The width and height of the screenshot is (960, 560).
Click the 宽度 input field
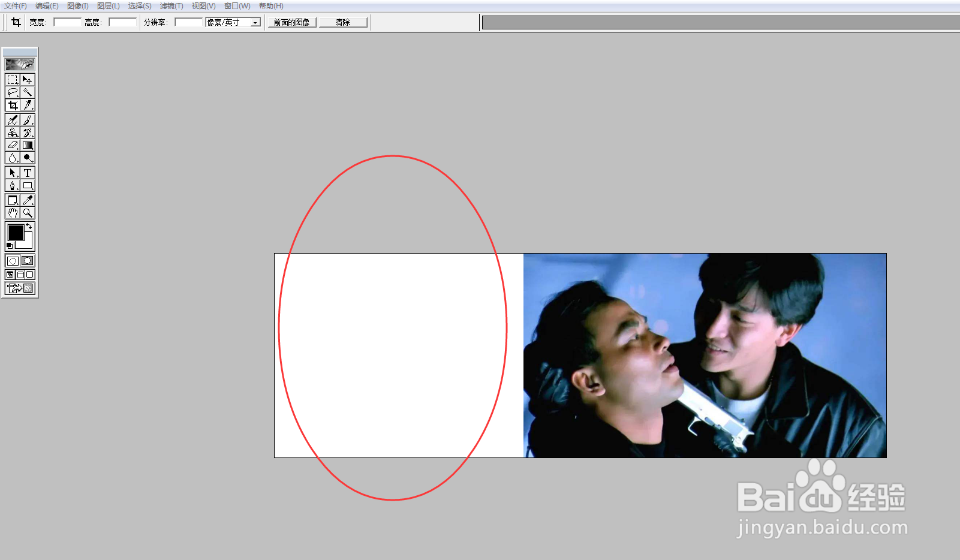point(67,22)
